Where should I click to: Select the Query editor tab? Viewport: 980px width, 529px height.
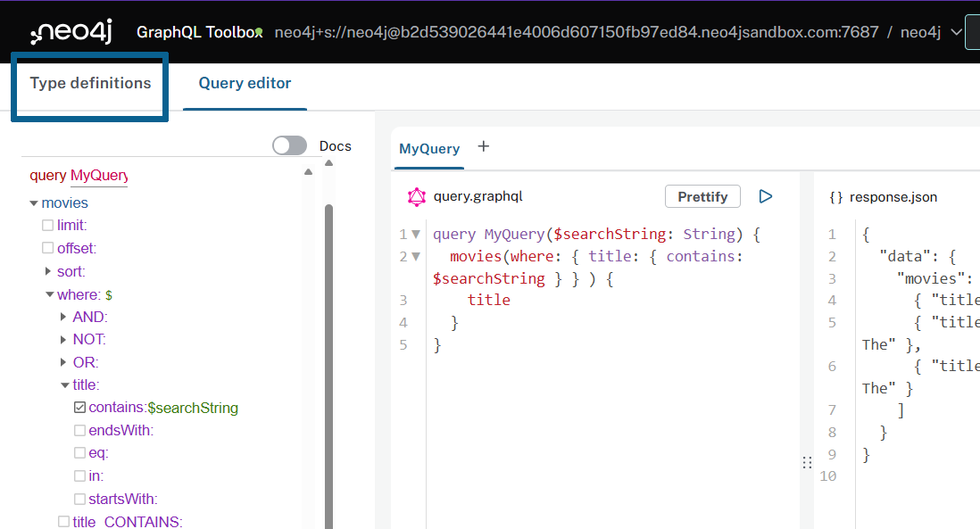click(x=245, y=83)
